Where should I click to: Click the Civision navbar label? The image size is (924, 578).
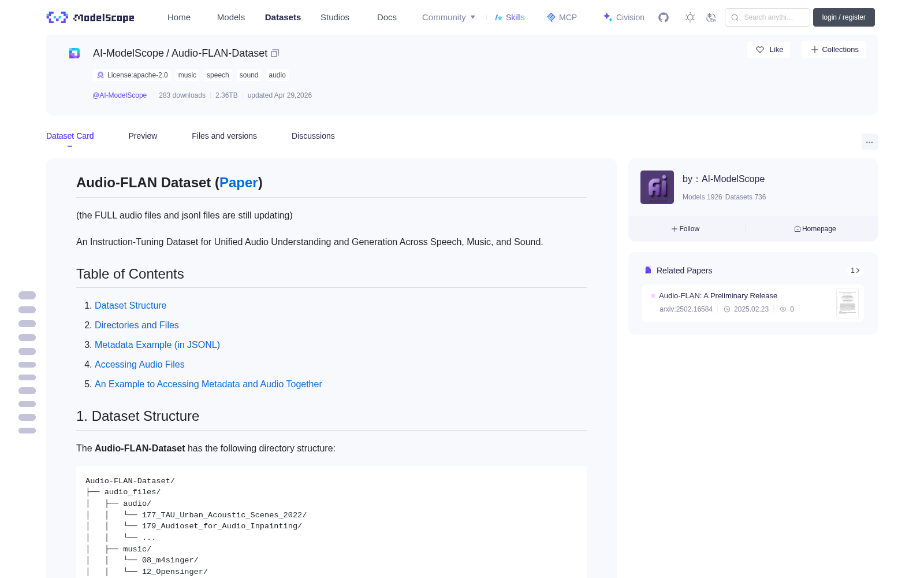coord(630,17)
